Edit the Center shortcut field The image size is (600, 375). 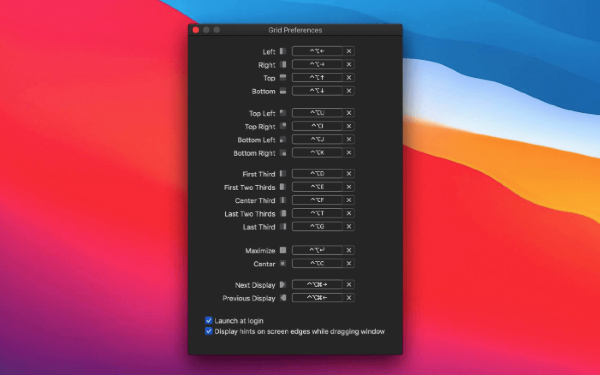(317, 263)
